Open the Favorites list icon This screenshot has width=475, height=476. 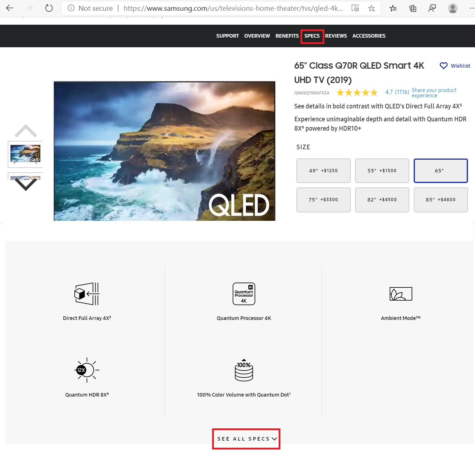393,8
